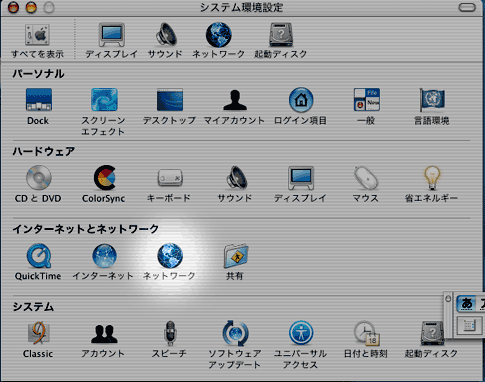Screen dimensions: 485x382
Task: Open スクリーンエフェクト preference pane
Action: (104, 99)
